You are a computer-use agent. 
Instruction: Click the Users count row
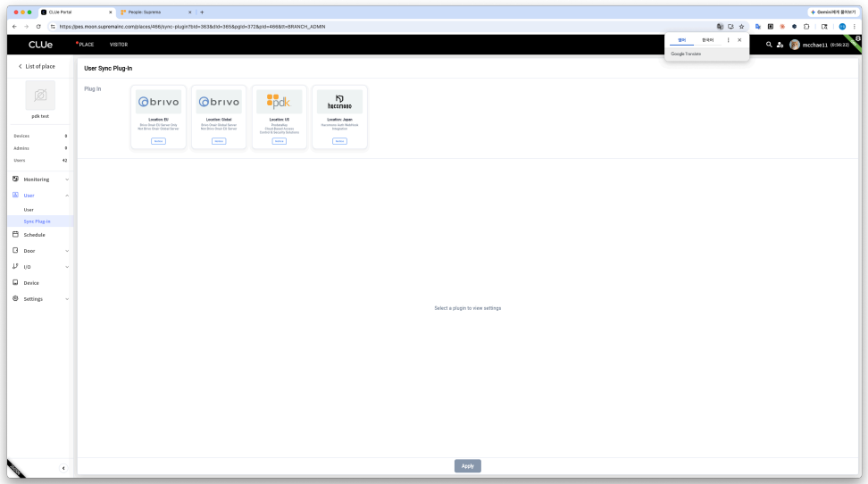pos(40,161)
